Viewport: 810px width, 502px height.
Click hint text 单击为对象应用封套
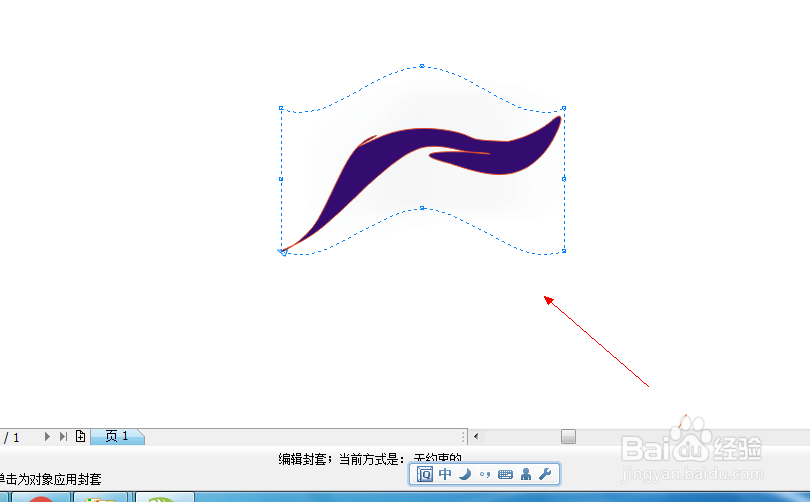(x=50, y=479)
